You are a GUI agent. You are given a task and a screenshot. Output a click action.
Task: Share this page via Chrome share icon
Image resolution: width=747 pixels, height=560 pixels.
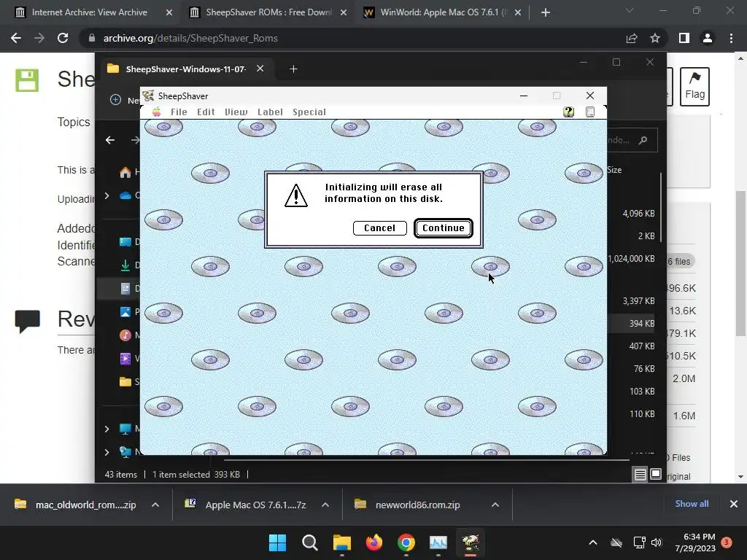coord(632,38)
